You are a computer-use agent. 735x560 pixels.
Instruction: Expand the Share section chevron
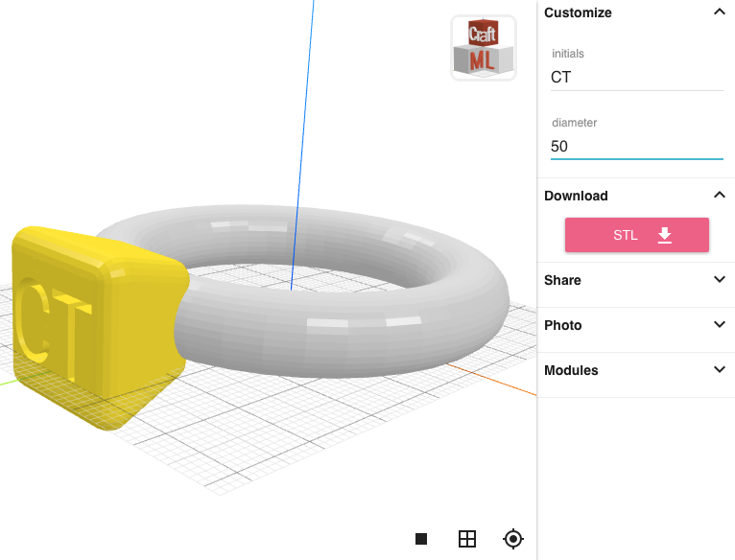point(720,279)
